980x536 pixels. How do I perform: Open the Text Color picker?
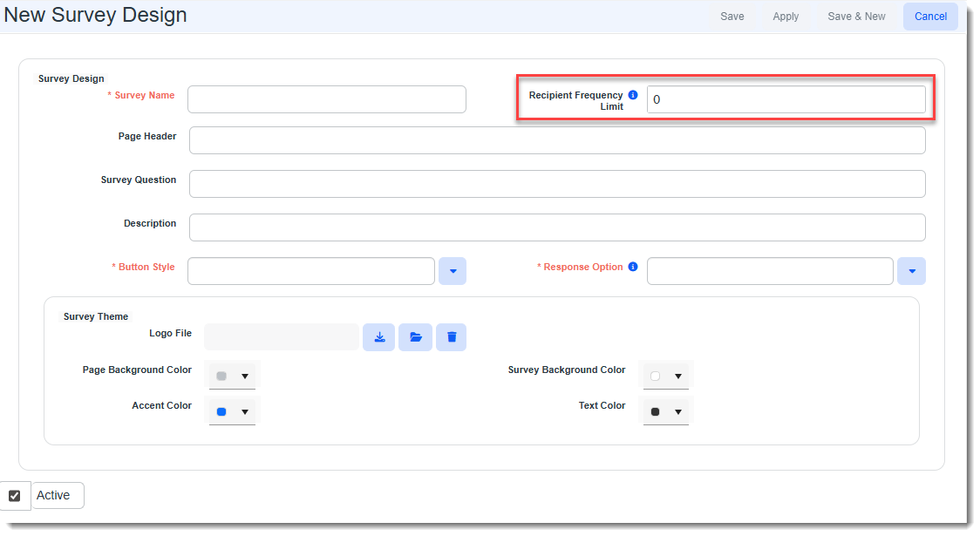(x=666, y=411)
